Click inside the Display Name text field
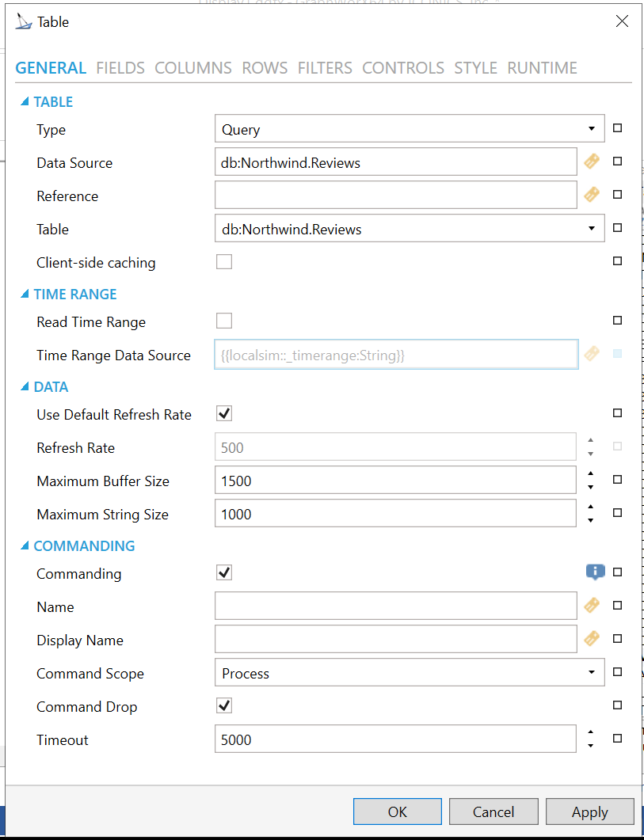Screen dimensions: 644x840 pos(395,640)
